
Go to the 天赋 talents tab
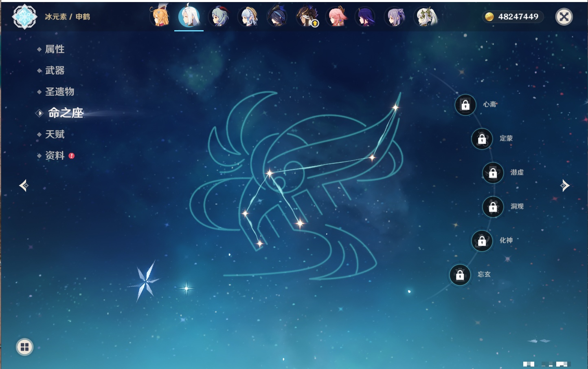pyautogui.click(x=55, y=134)
